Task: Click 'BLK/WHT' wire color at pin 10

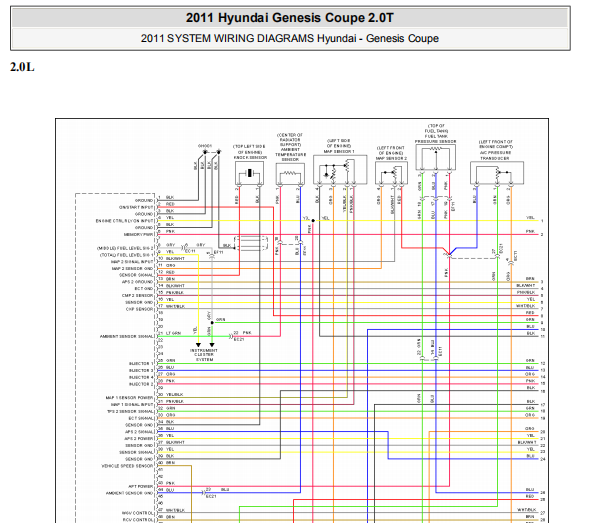Action: click(175, 258)
